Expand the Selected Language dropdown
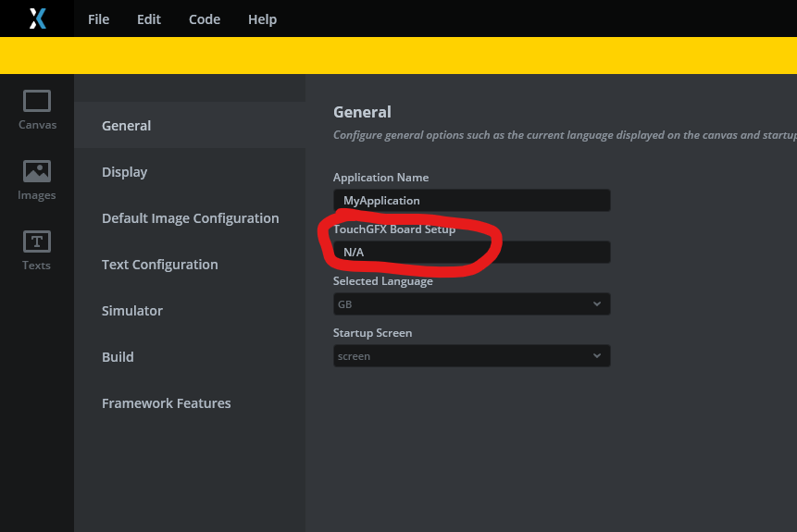Viewport: 797px width, 532px height. coord(471,303)
